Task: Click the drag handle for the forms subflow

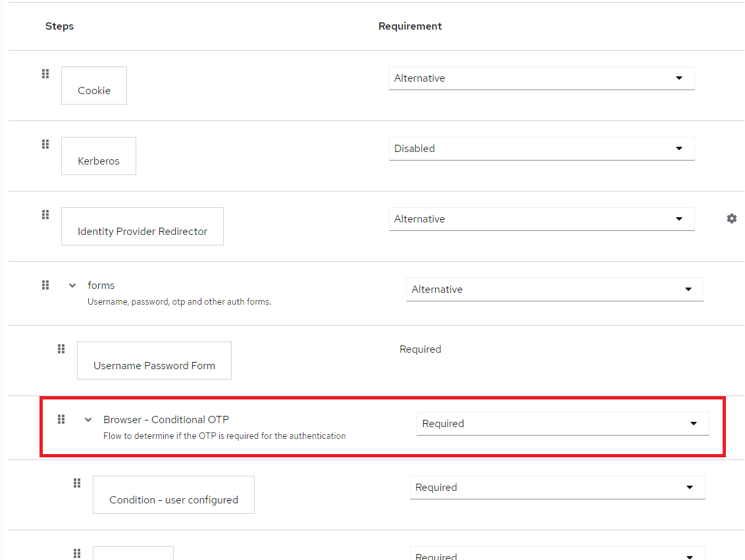Action: click(45, 284)
